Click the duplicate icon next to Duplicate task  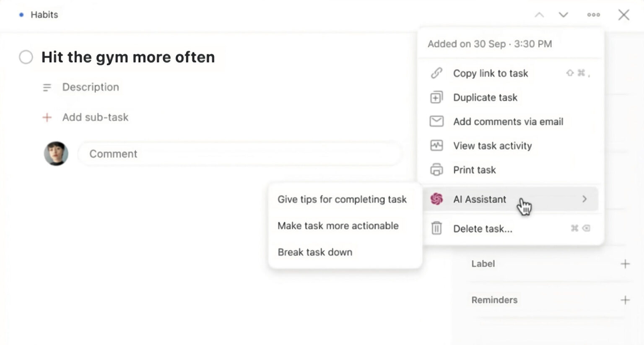(x=436, y=97)
